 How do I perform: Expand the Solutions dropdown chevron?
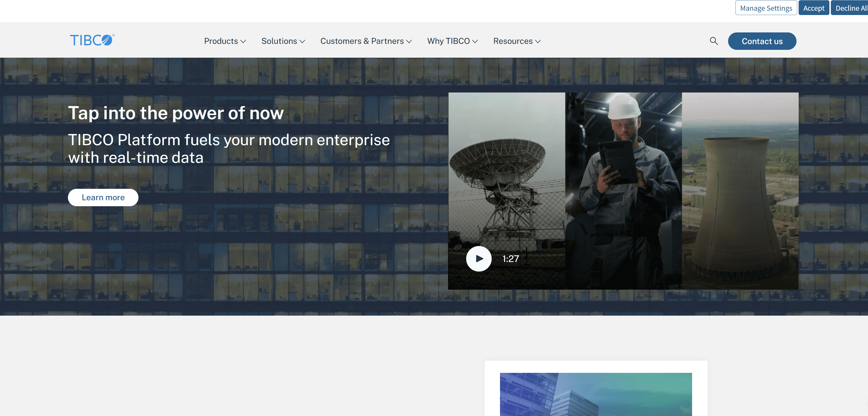302,41
